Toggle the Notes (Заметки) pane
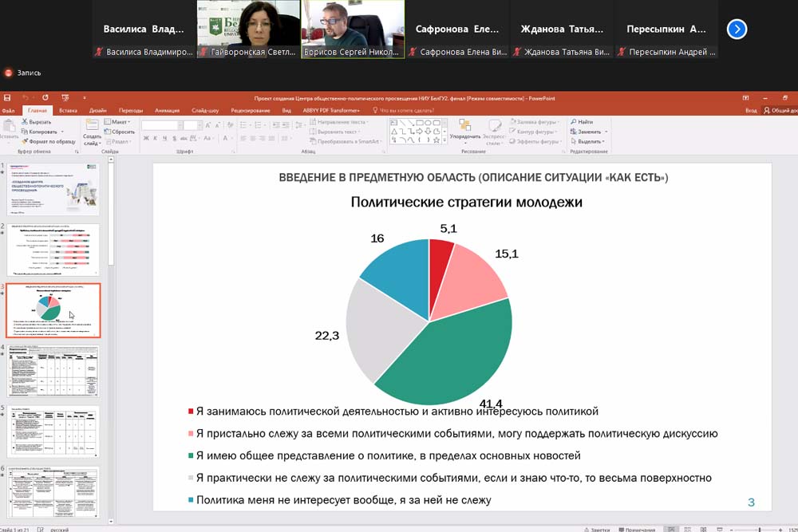 coord(598,529)
